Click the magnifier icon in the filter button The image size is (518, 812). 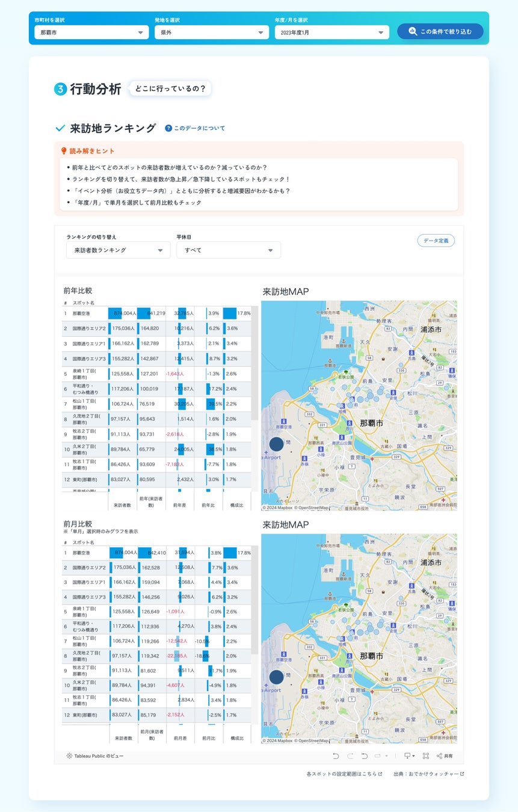click(x=413, y=31)
